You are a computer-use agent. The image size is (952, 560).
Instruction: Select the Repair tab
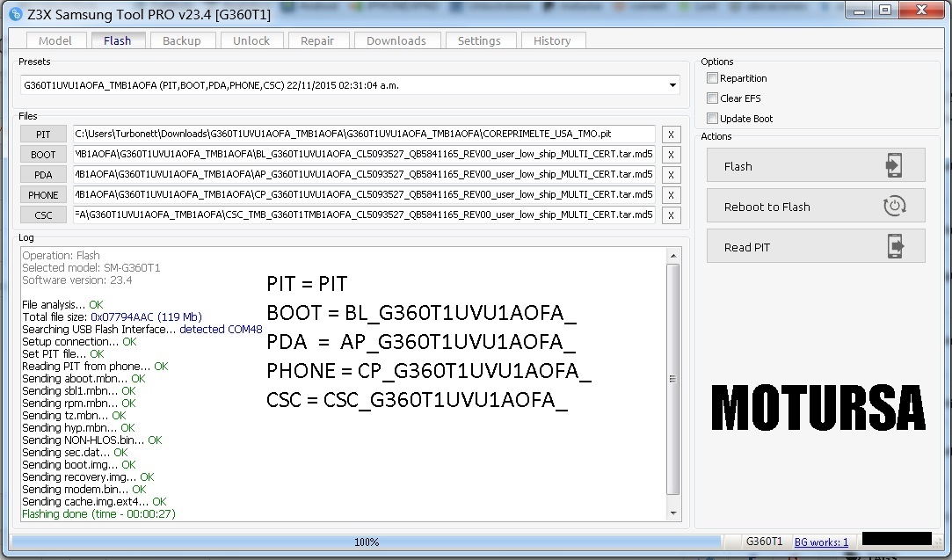317,40
